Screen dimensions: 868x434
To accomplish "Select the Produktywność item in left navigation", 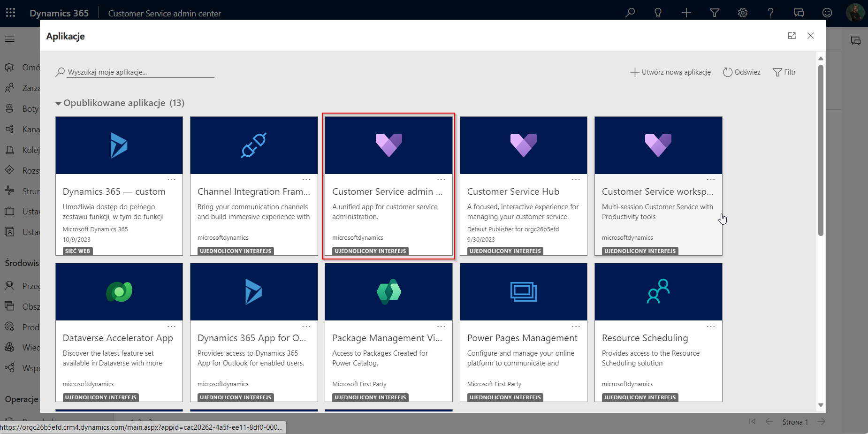I will (21, 327).
